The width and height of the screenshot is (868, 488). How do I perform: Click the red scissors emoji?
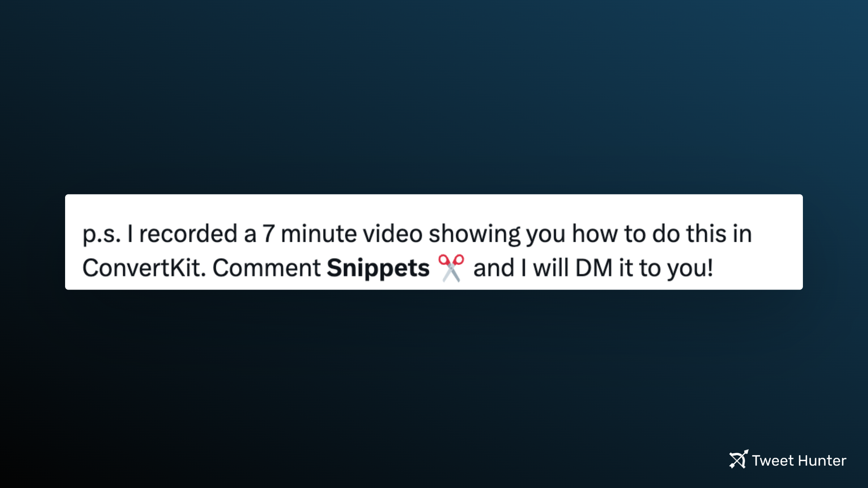tap(451, 268)
